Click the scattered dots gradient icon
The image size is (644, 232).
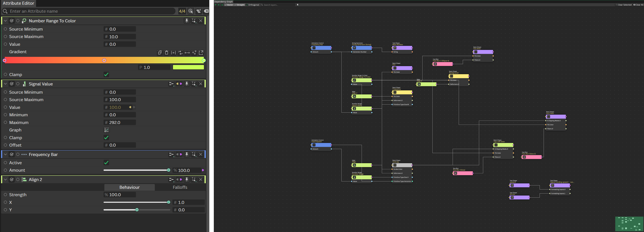[194, 53]
